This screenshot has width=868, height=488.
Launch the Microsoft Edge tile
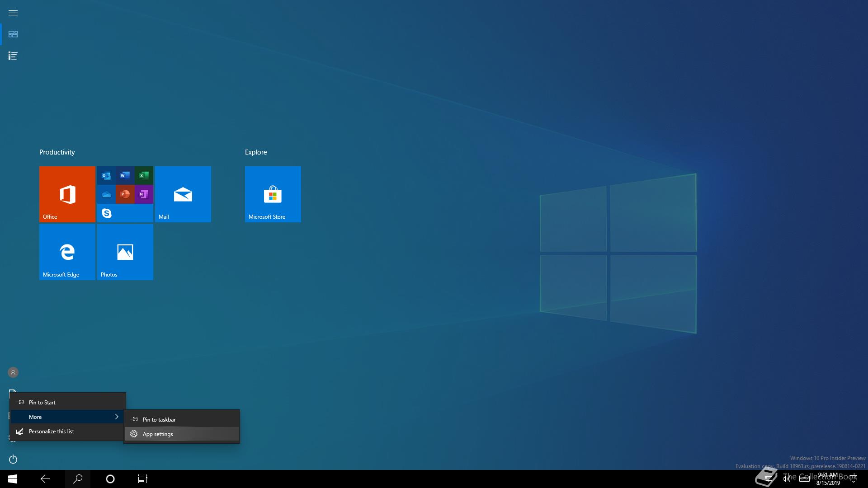67,252
